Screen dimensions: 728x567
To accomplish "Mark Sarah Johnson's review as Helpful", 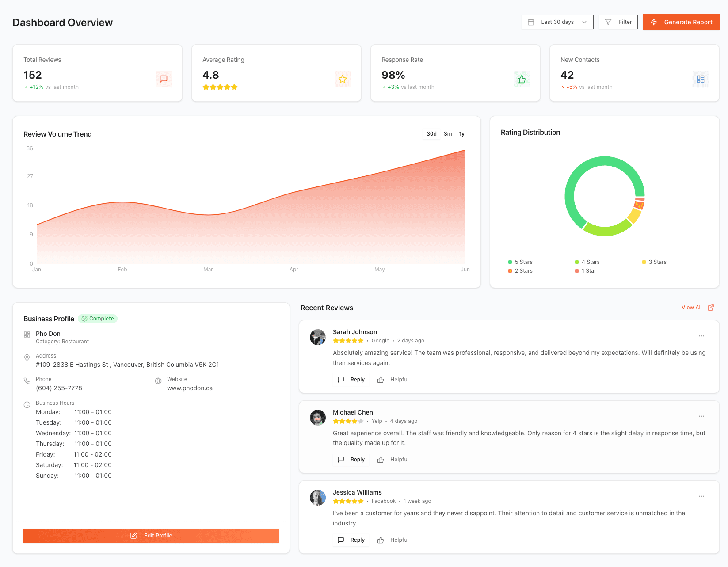I will (x=393, y=380).
